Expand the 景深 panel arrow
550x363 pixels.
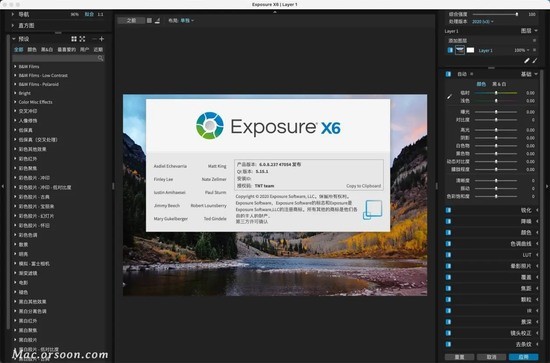(537, 322)
